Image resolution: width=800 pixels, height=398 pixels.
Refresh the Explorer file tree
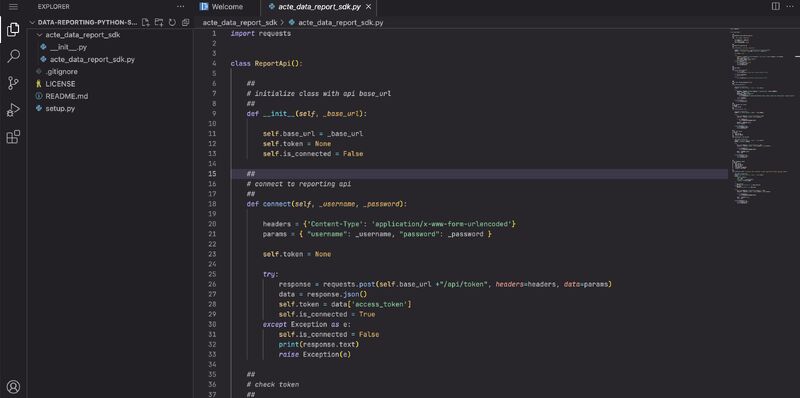click(172, 22)
